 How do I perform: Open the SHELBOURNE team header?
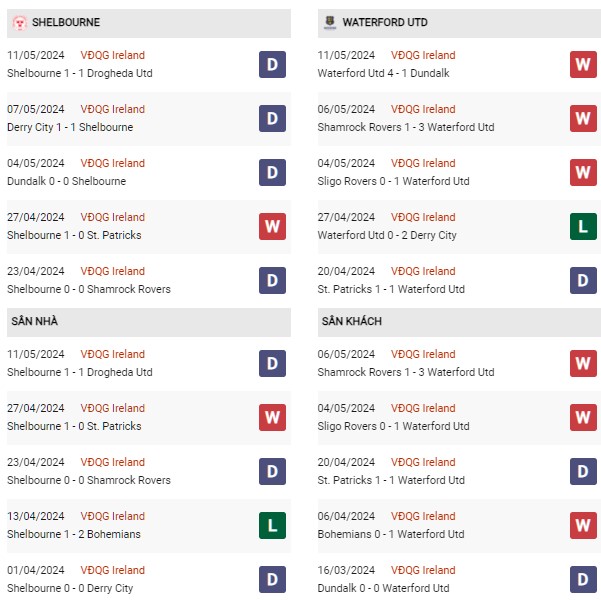[x=149, y=23]
